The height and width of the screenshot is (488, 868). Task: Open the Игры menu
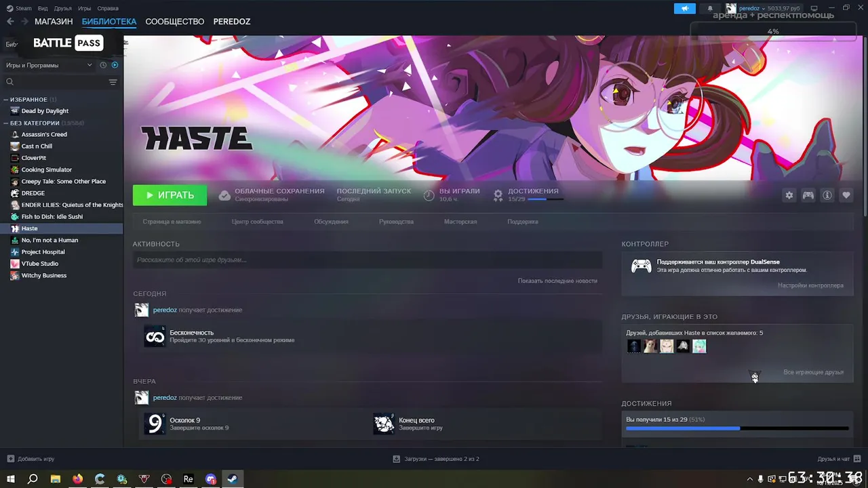point(85,8)
